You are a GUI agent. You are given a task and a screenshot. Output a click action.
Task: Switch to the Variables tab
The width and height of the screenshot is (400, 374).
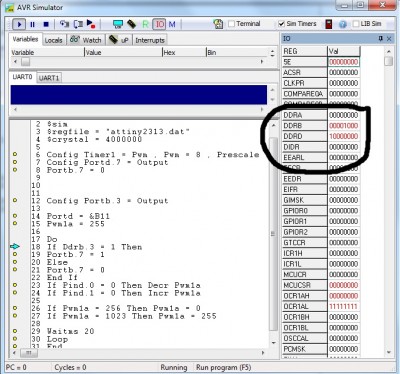[x=25, y=39]
